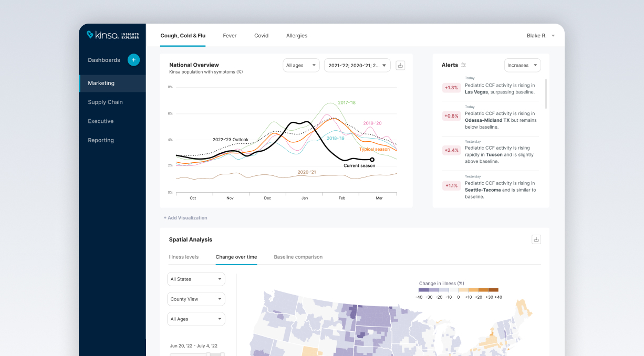Open the All States dropdown

(196, 279)
